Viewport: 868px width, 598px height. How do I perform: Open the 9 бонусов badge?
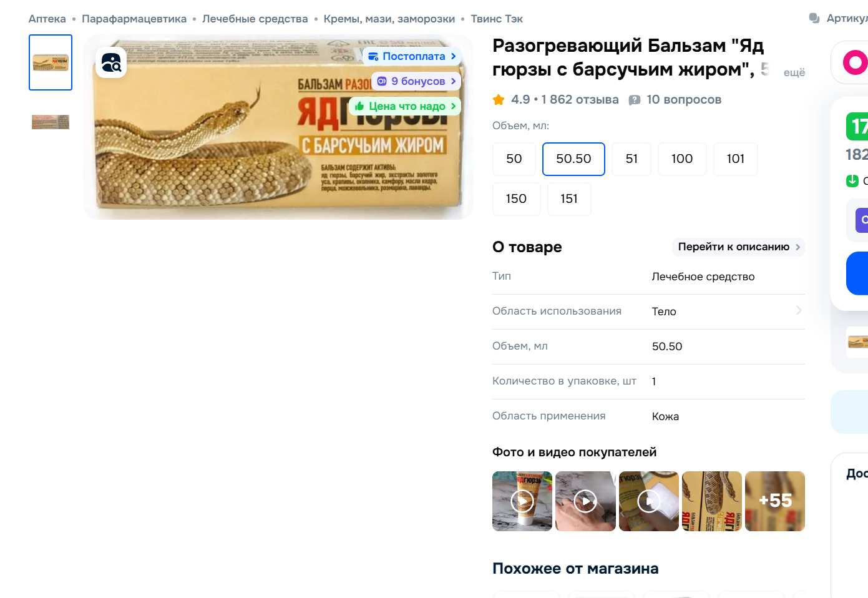tap(416, 81)
